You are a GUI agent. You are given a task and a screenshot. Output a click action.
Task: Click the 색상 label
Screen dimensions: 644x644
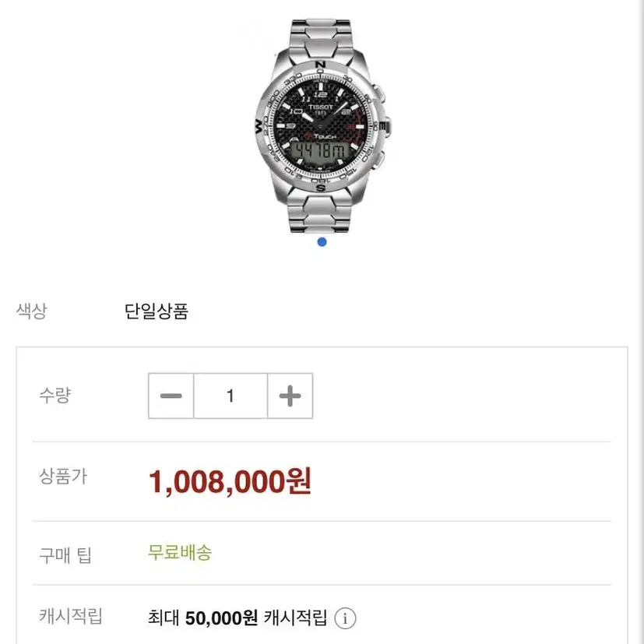32,311
